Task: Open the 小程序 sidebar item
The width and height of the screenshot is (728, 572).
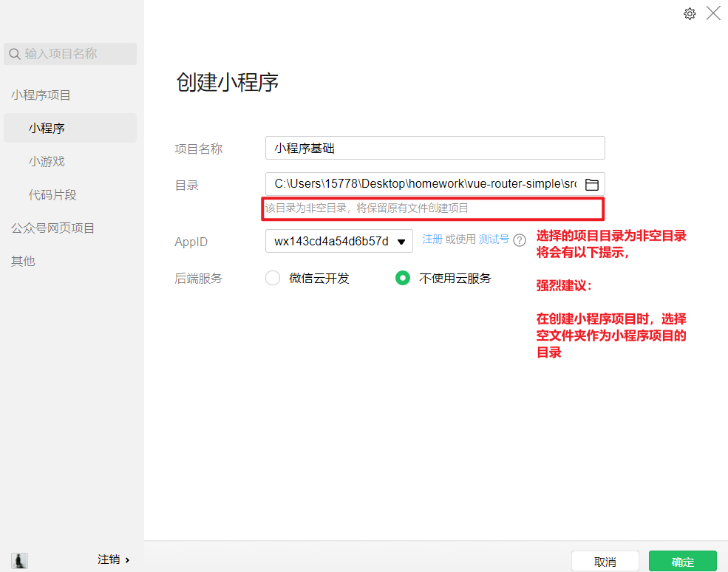Action: pos(47,128)
